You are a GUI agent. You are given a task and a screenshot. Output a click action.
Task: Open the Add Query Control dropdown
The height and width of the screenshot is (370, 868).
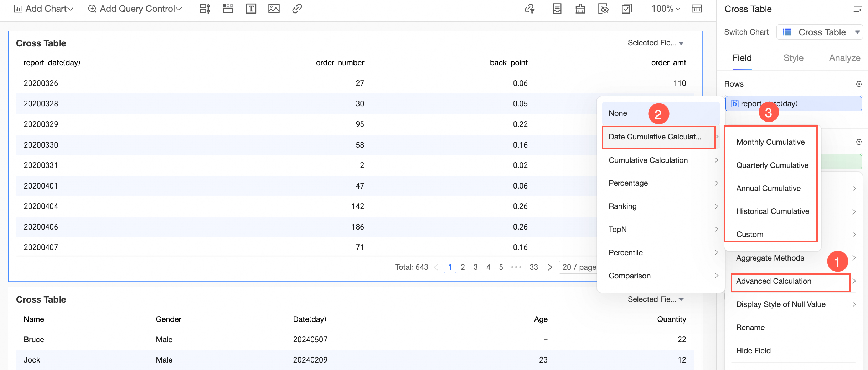pos(135,9)
